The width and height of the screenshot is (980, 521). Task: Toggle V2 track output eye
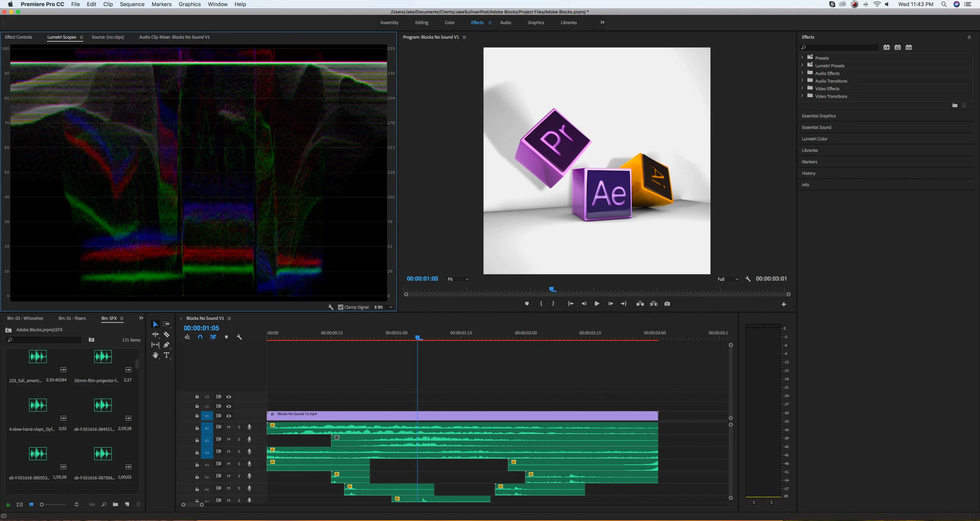point(229,407)
